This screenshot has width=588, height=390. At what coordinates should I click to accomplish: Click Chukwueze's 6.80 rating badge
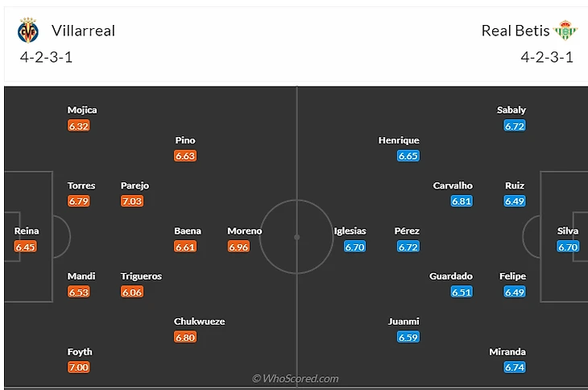coord(185,337)
